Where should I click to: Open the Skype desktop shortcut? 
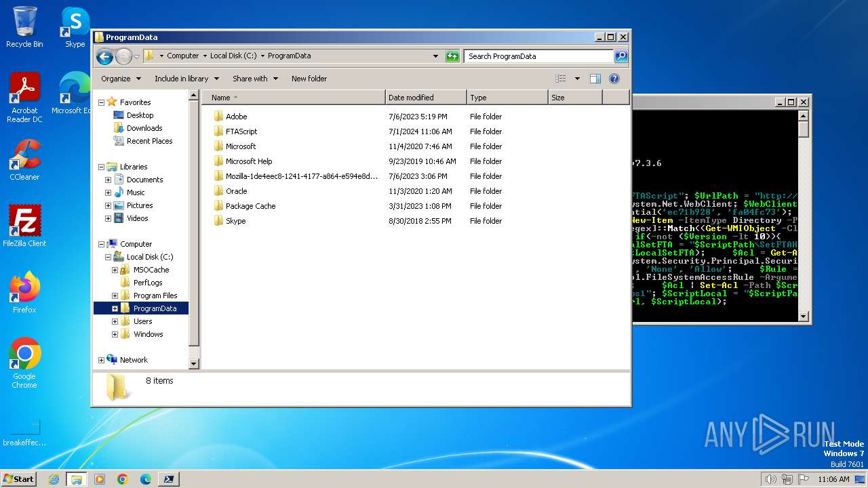tap(75, 27)
